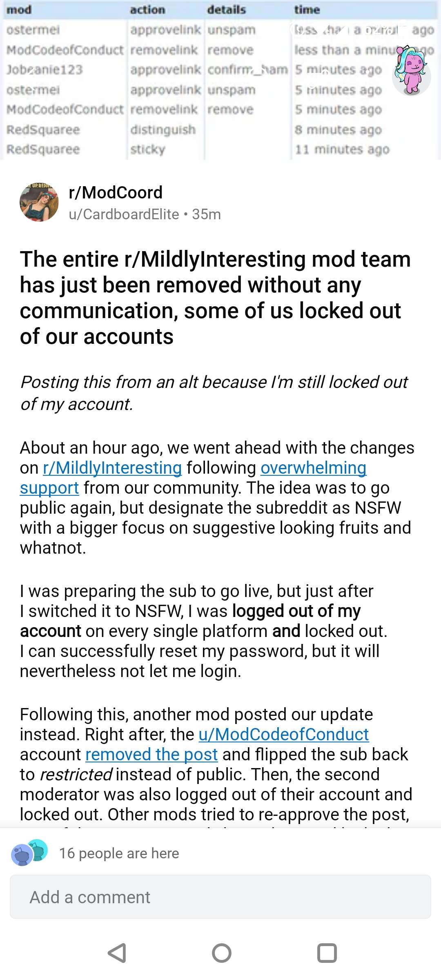Tap the r/ModCoord subreddit avatar

(39, 203)
